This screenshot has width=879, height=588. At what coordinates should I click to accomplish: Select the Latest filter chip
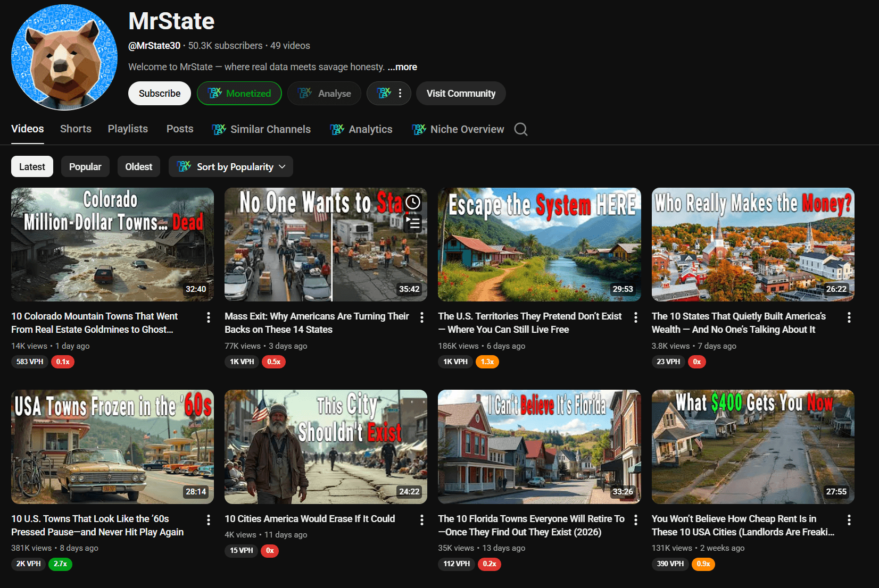tap(32, 166)
